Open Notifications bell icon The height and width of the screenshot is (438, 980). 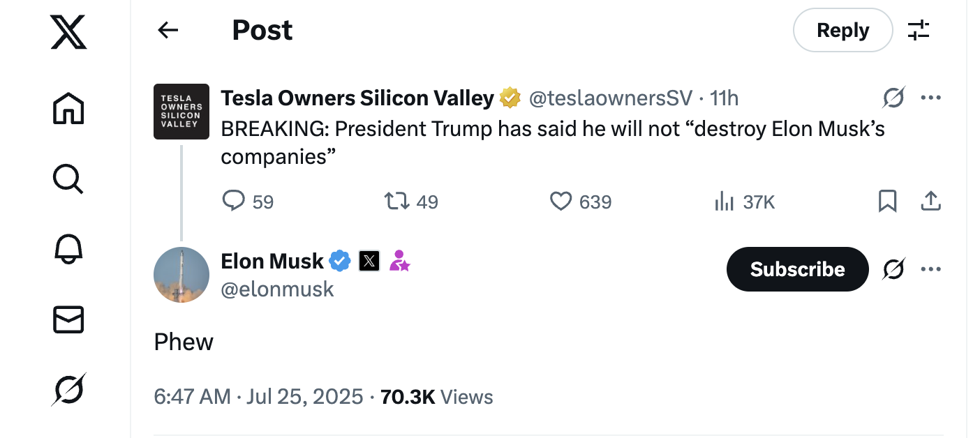point(68,249)
